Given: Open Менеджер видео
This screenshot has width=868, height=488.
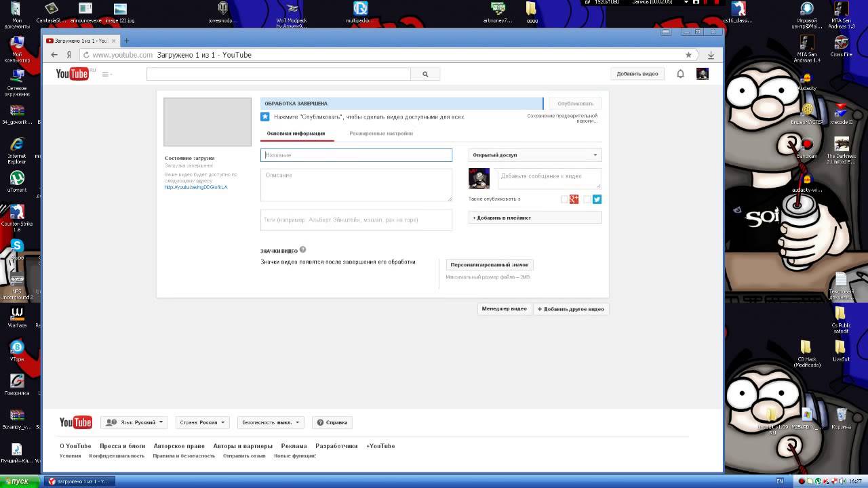Looking at the screenshot, I should coord(504,309).
